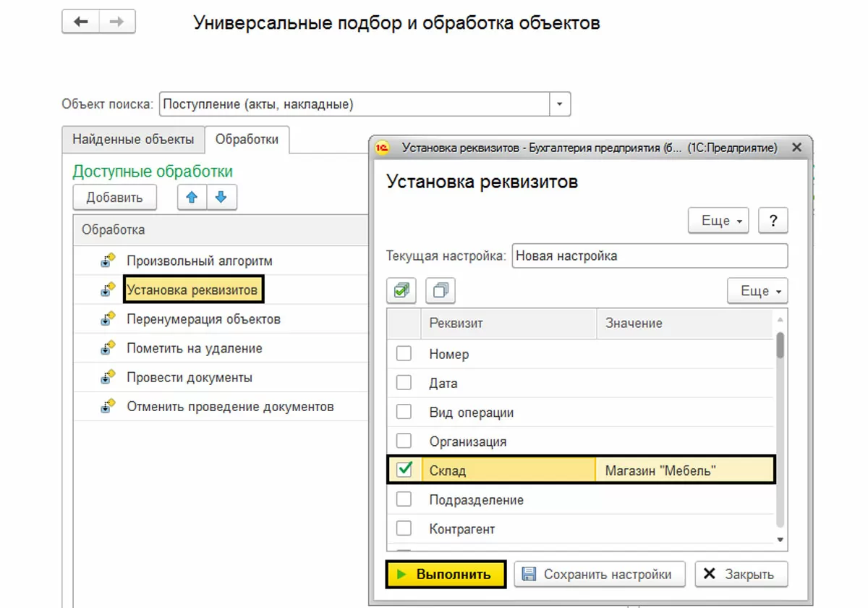Viewport: 868px width, 608px height.
Task: Open the top Еще menu beside help button
Action: (718, 221)
